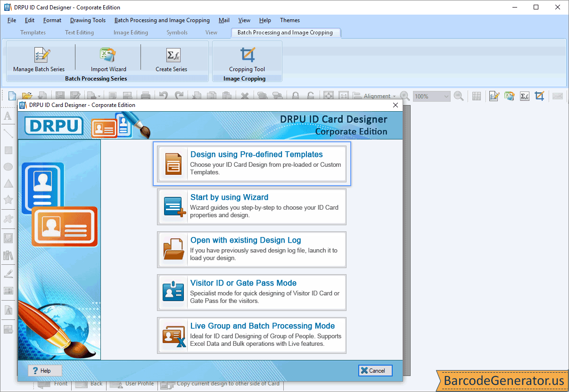Select the Line tool in the left sidebar
Image resolution: width=569 pixels, height=392 pixels.
tap(8, 133)
